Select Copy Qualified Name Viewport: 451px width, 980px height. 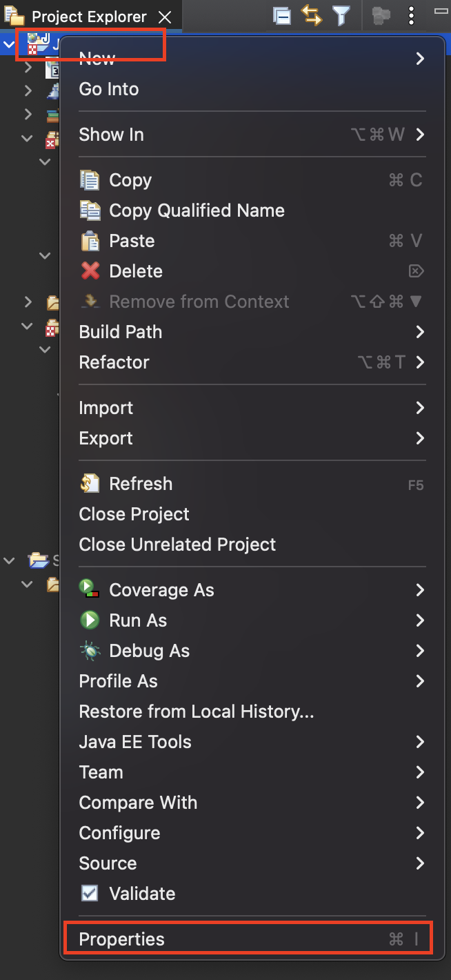[x=197, y=210]
